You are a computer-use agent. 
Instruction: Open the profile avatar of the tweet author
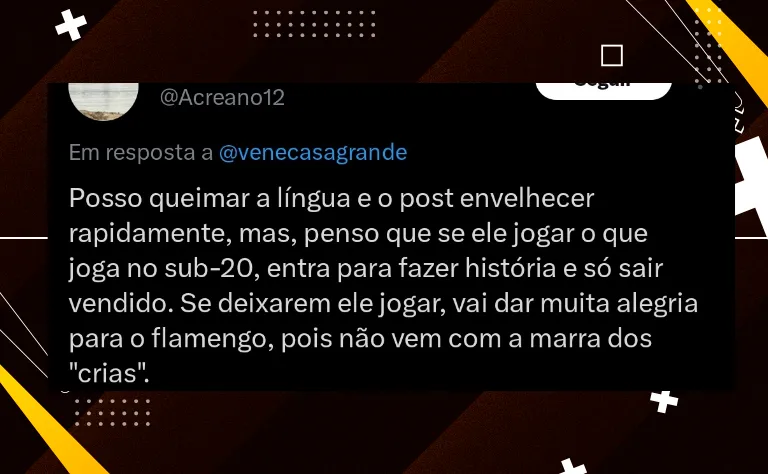click(x=103, y=101)
